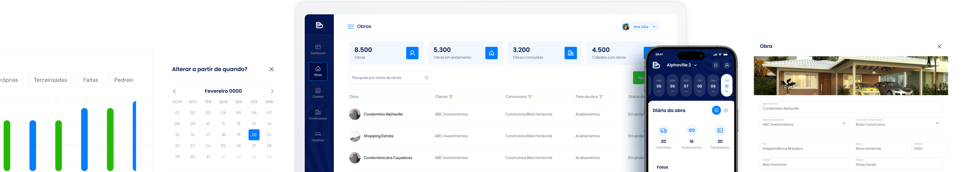980x172 pixels.
Task: Open the checklist icon in the phone header
Action: click(715, 65)
